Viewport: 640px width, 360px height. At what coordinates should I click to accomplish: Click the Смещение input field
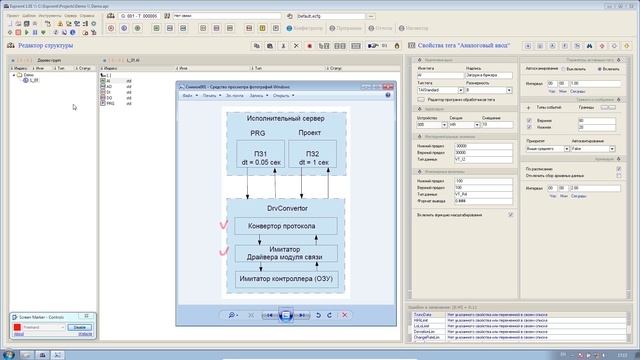tap(497, 124)
